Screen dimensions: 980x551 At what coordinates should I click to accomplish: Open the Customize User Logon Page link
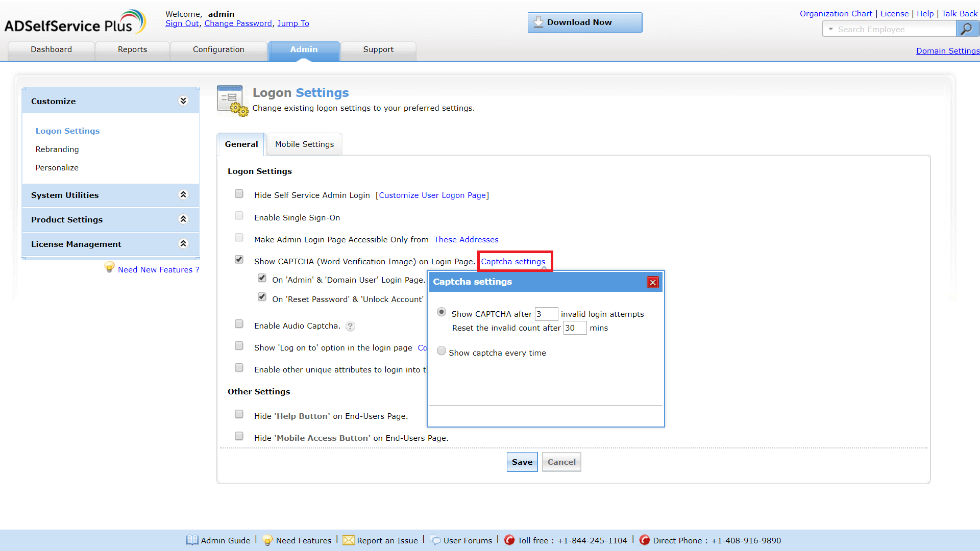click(x=432, y=195)
